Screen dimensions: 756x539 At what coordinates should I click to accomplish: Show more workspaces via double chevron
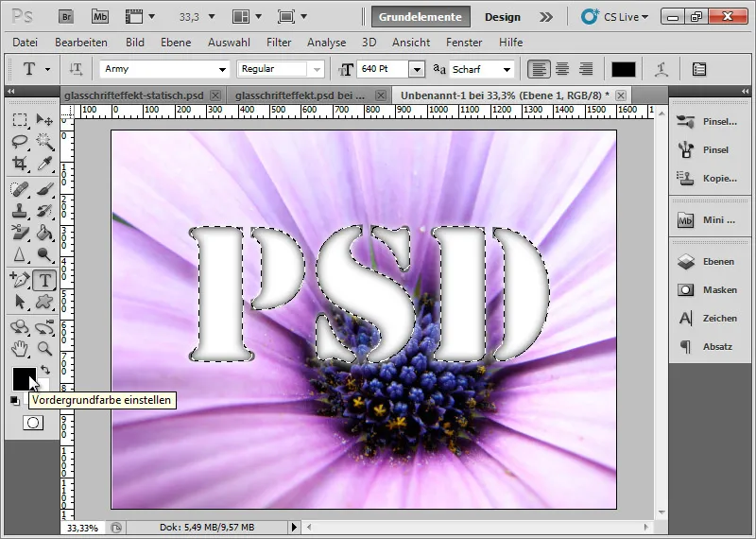coord(546,17)
